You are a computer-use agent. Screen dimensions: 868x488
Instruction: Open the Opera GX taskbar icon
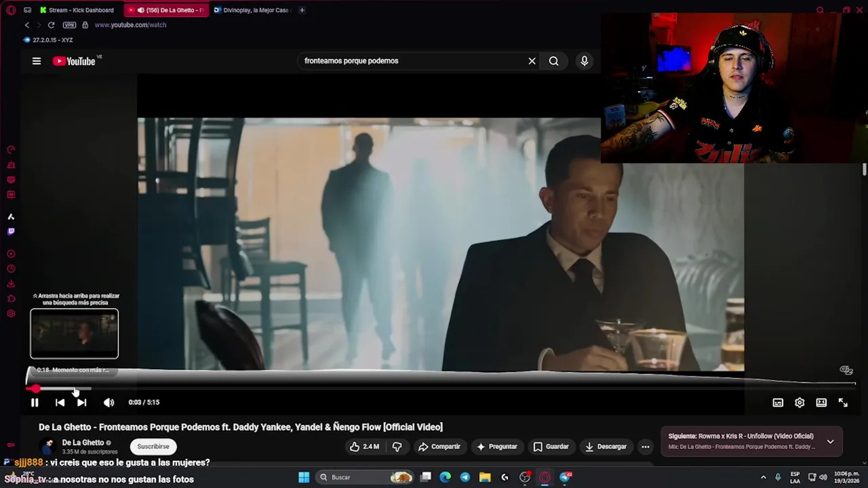pos(545,477)
